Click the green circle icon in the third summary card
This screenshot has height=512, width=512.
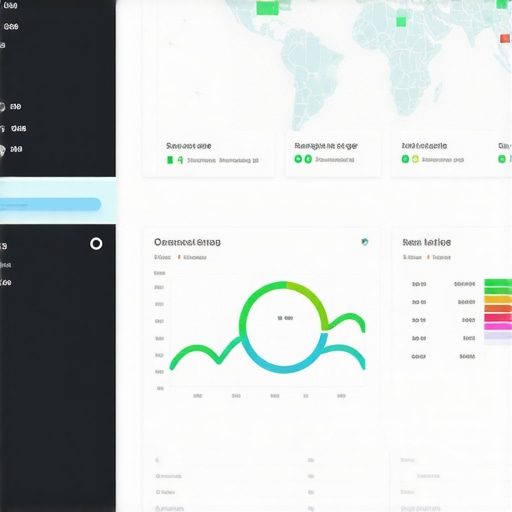click(405, 159)
